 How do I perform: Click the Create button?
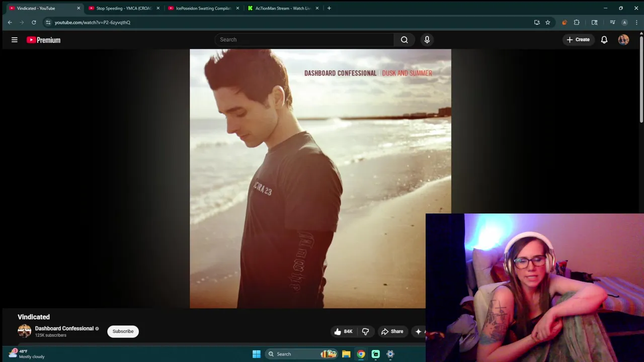pyautogui.click(x=578, y=40)
